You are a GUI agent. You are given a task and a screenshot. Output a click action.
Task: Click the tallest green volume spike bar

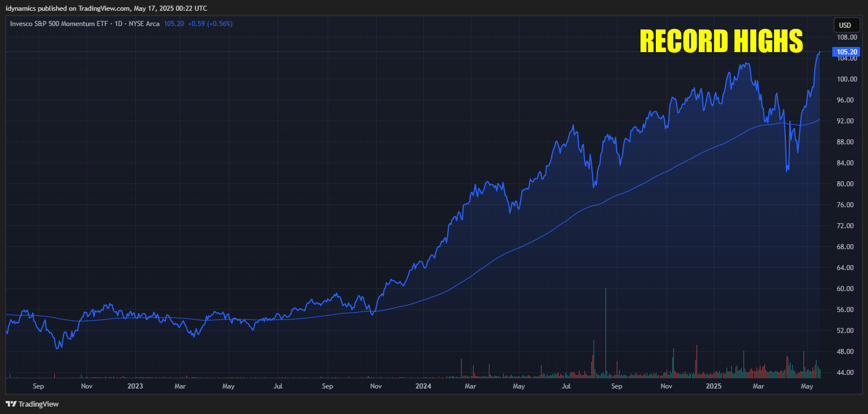coord(605,333)
